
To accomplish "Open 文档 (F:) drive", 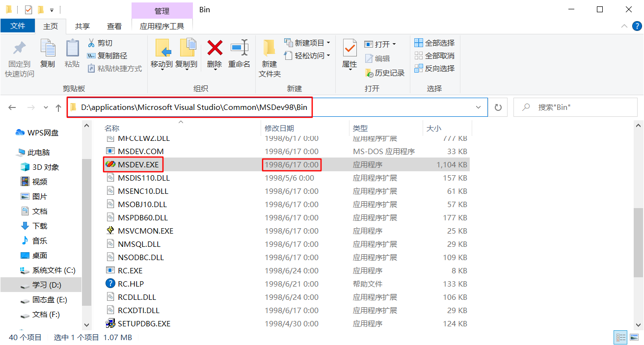I will (40, 314).
